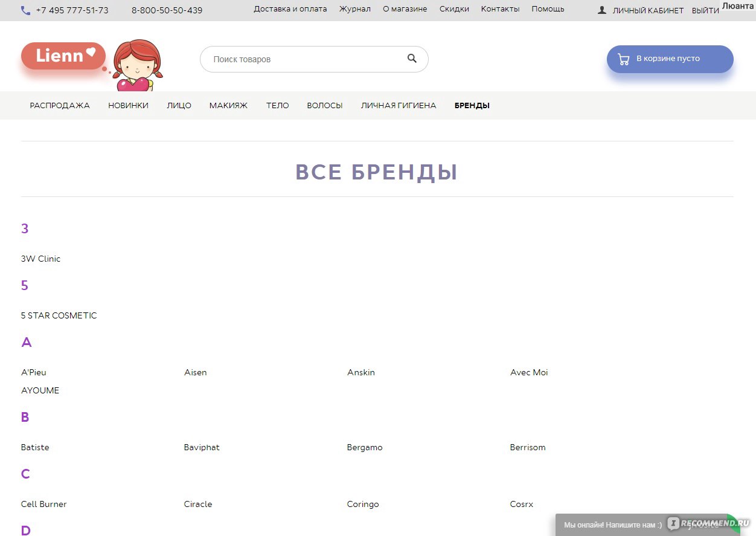This screenshot has height=536, width=756.
Task: Open ТЕЛО menu category
Action: pos(278,106)
